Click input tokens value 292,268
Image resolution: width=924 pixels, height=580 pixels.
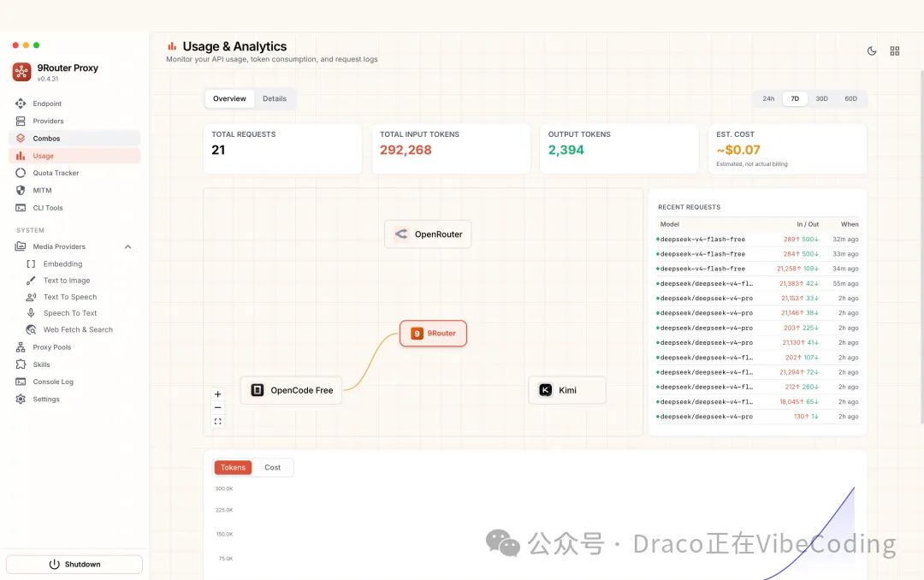tap(406, 151)
